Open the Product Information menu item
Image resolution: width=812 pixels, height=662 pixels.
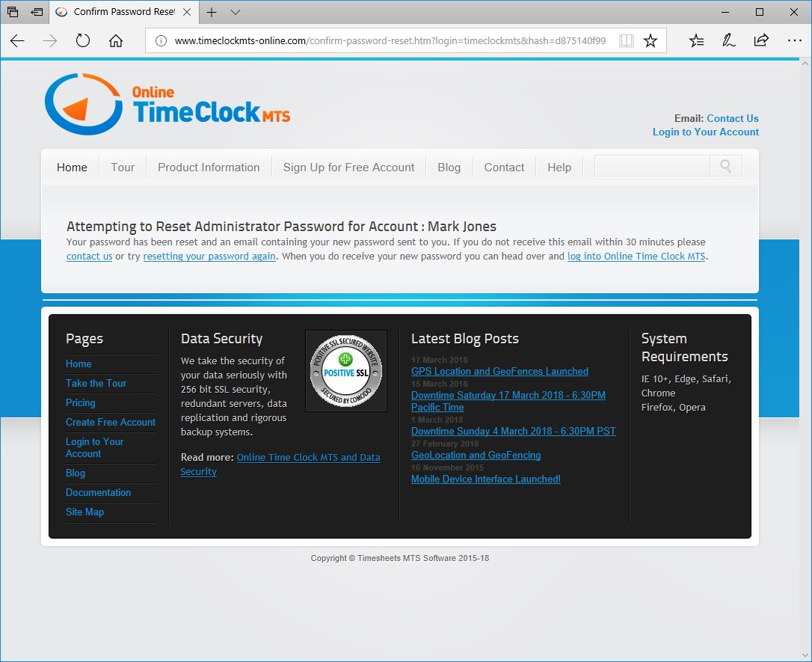click(209, 168)
